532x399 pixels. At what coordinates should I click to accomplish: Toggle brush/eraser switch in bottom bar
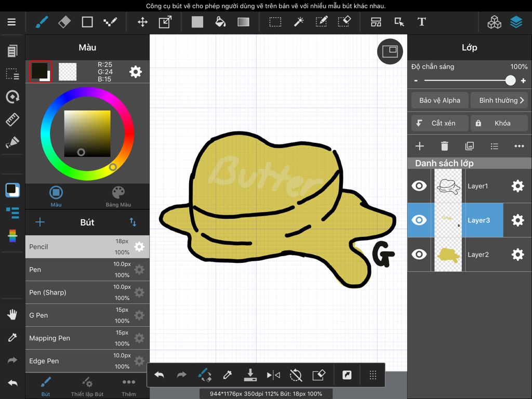pyautogui.click(x=205, y=375)
